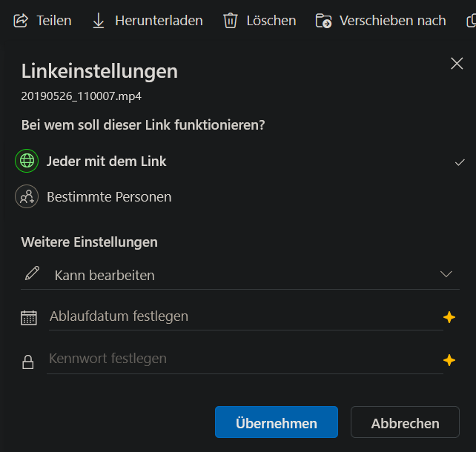Click the lock icon beside Kennwort festlegen
Image resolution: width=476 pixels, height=452 pixels.
coord(28,362)
